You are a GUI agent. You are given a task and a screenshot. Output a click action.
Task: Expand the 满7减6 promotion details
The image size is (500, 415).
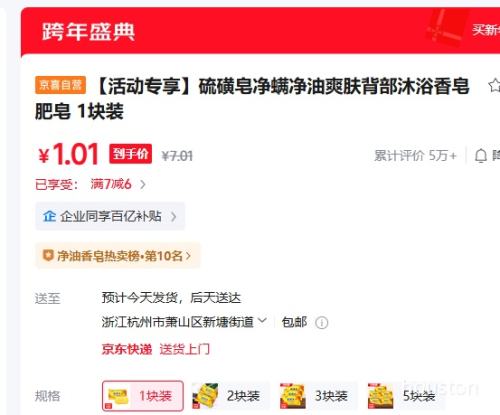point(118,184)
